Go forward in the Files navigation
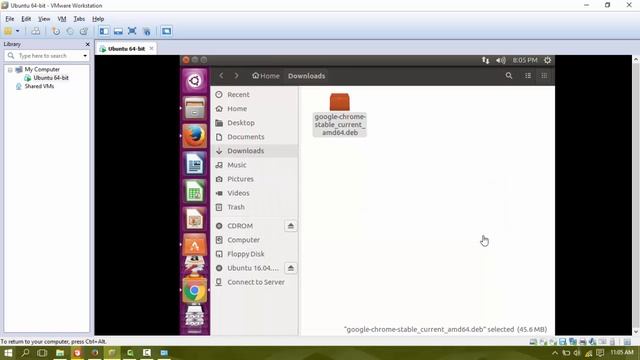 coord(236,76)
